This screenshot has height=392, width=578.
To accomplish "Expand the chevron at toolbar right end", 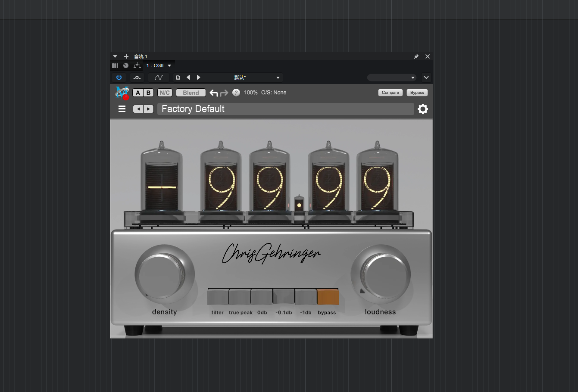I will coord(426,78).
